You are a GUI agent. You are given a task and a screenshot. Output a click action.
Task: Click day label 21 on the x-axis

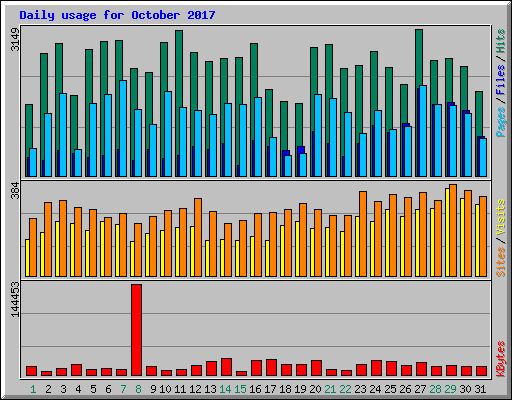(x=330, y=389)
